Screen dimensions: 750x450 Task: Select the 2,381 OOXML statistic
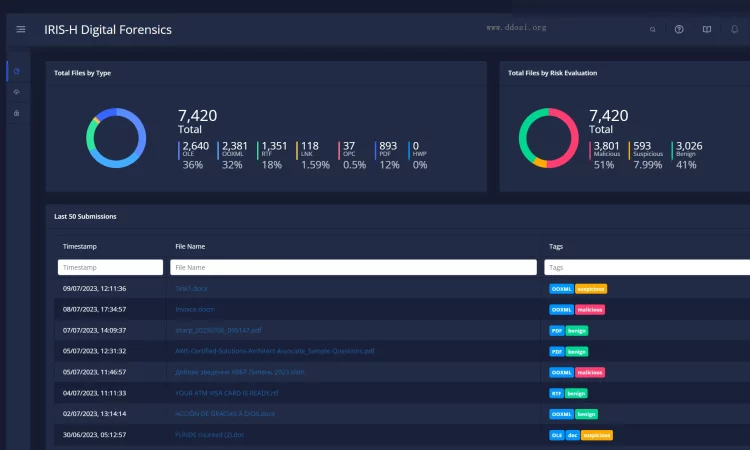[233, 155]
